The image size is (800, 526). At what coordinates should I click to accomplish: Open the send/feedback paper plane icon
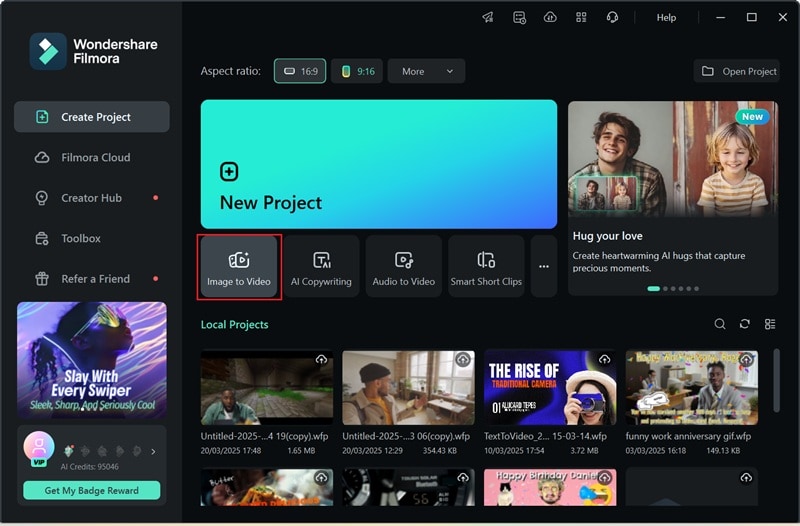[x=488, y=17]
